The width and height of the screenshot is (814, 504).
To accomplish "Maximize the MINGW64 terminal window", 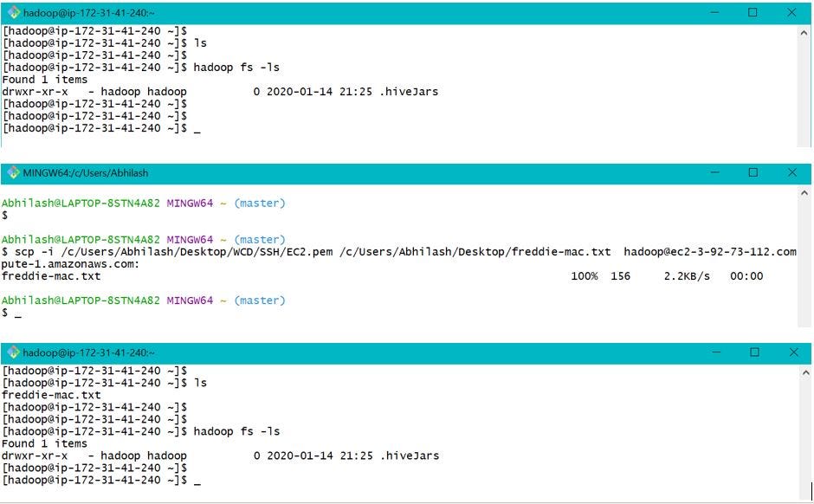I will click(x=753, y=172).
